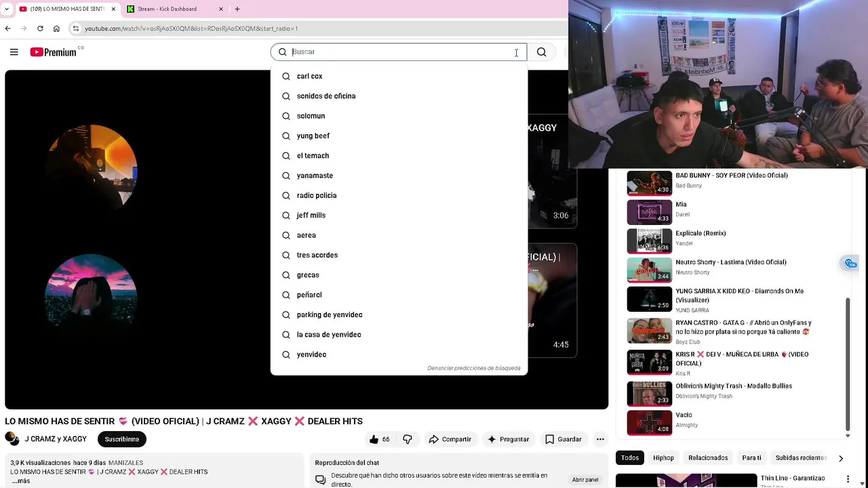Open a new browser tab with plus
The height and width of the screenshot is (488, 868).
237,9
